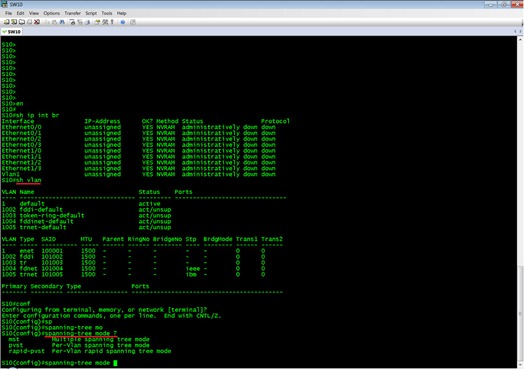This screenshot has width=524, height=369.
Task: Click the 'Protocol' column header
Action: tap(275, 121)
